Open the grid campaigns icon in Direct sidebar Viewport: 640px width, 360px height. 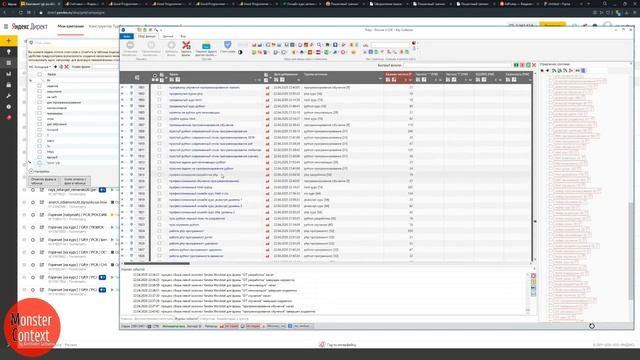click(x=9, y=63)
